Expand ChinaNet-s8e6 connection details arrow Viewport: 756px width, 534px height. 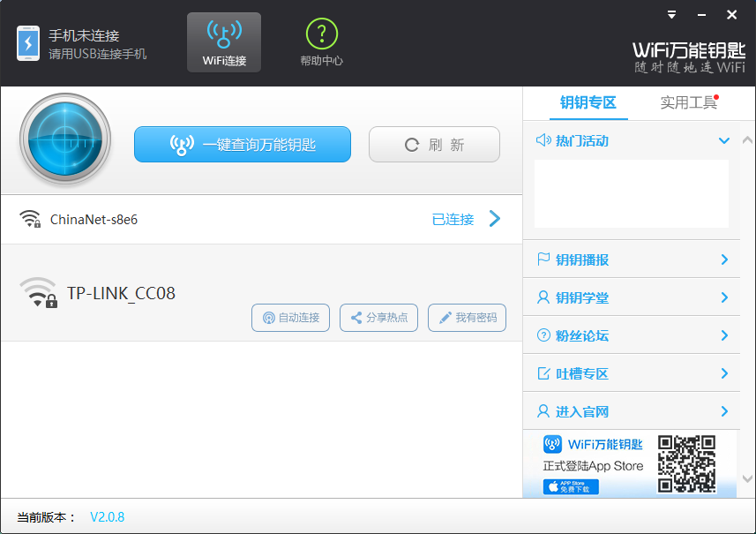click(494, 219)
